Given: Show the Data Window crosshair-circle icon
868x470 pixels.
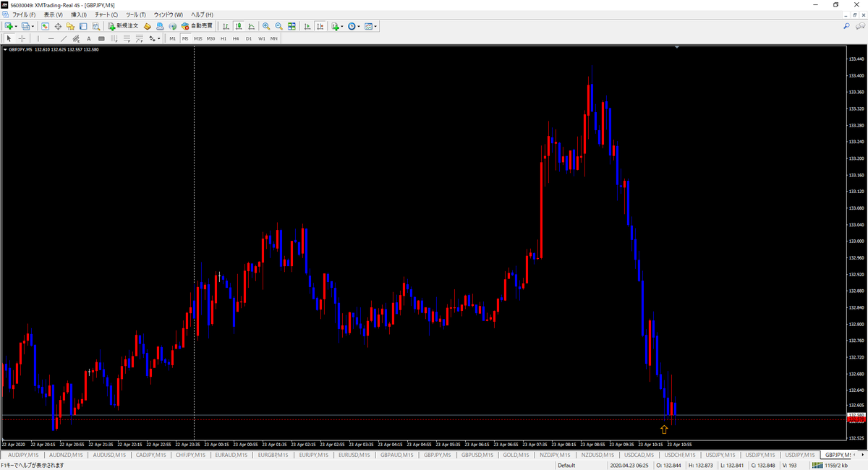Looking at the screenshot, I should 58,26.
